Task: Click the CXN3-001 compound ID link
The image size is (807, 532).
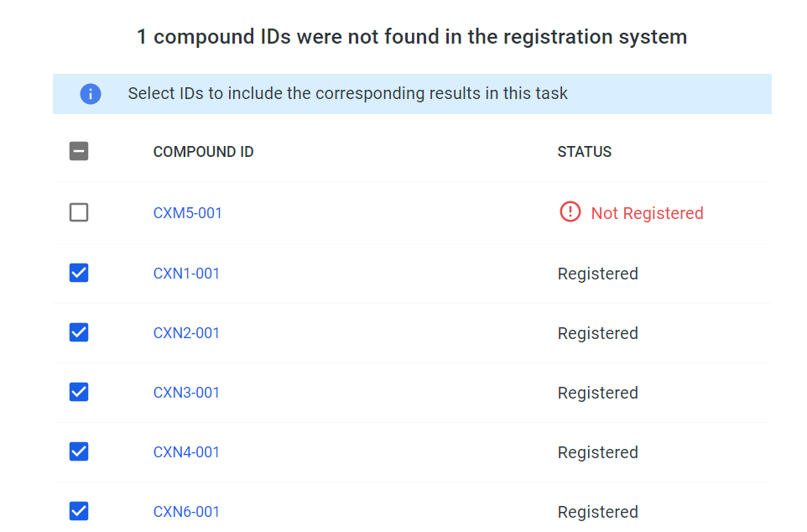Action: point(186,393)
